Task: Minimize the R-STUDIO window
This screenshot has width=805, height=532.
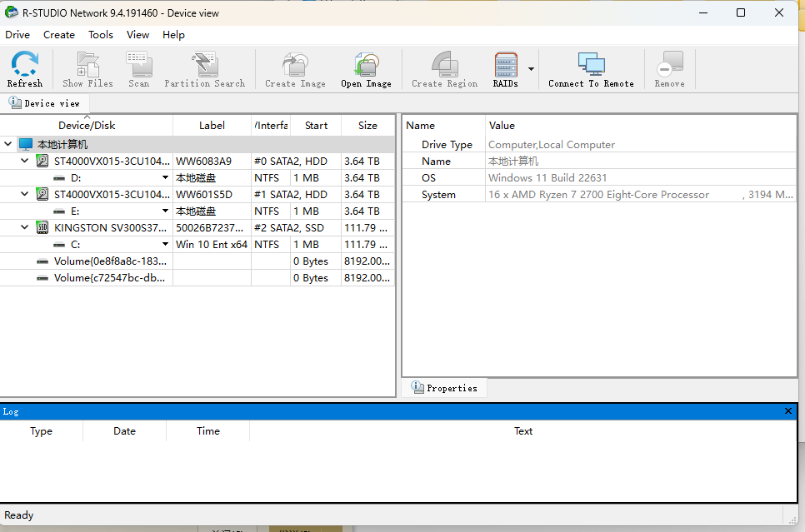Action: [x=702, y=12]
